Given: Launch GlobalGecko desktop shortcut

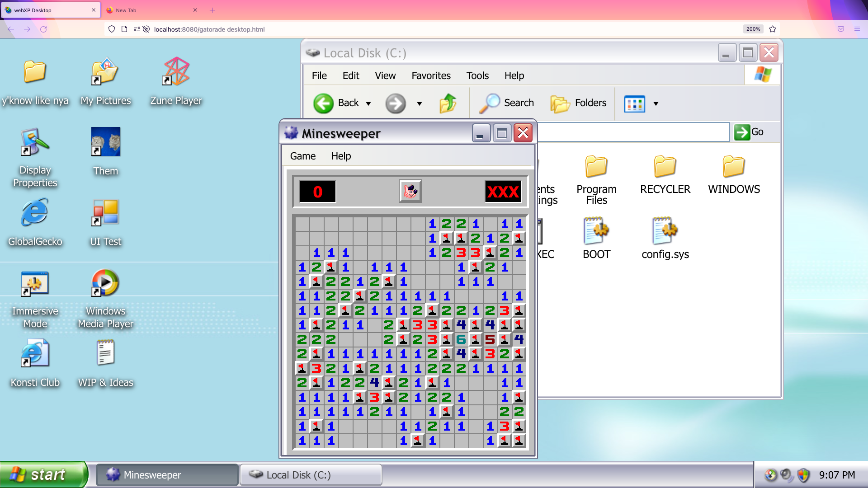Looking at the screenshot, I should (35, 212).
